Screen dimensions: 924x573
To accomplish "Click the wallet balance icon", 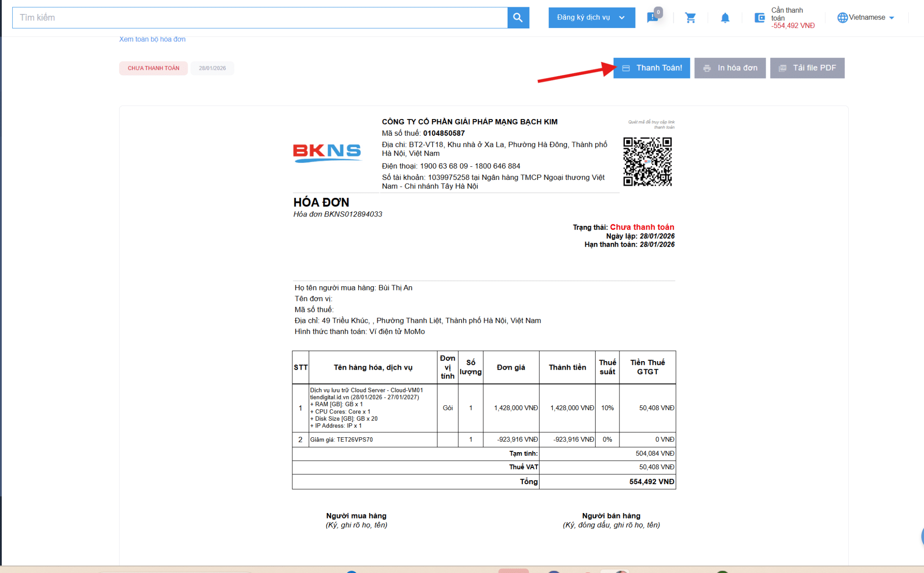I will 760,18.
